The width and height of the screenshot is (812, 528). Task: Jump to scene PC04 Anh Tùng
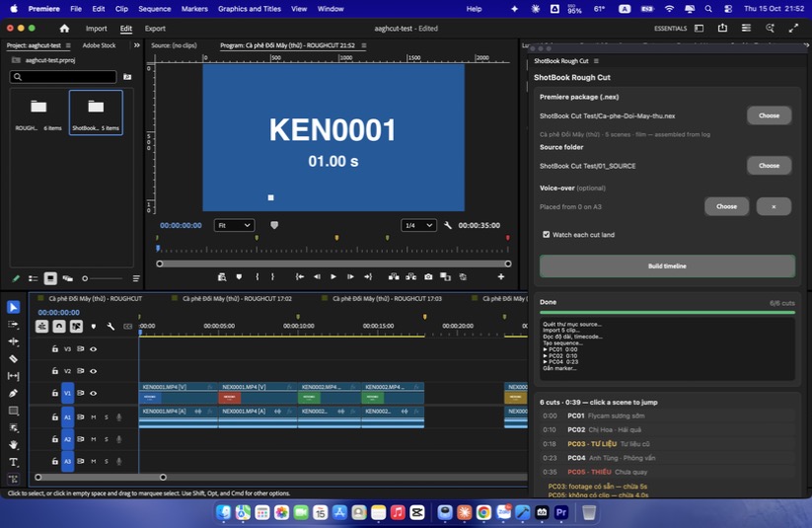pos(667,458)
